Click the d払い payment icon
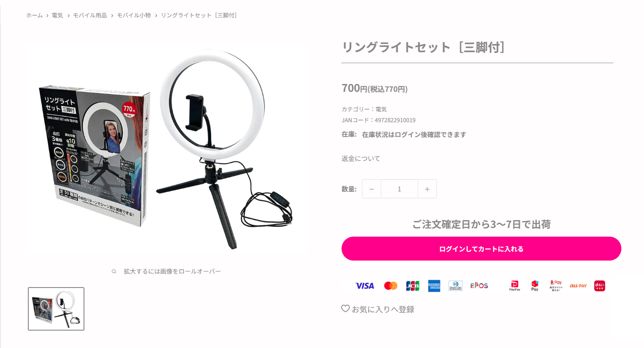644x348 pixels. click(600, 286)
